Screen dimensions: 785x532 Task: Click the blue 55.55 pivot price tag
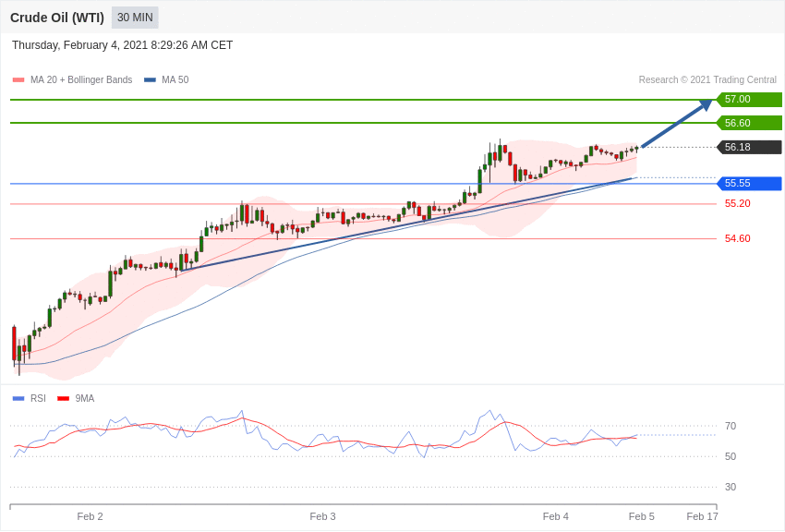coord(749,183)
